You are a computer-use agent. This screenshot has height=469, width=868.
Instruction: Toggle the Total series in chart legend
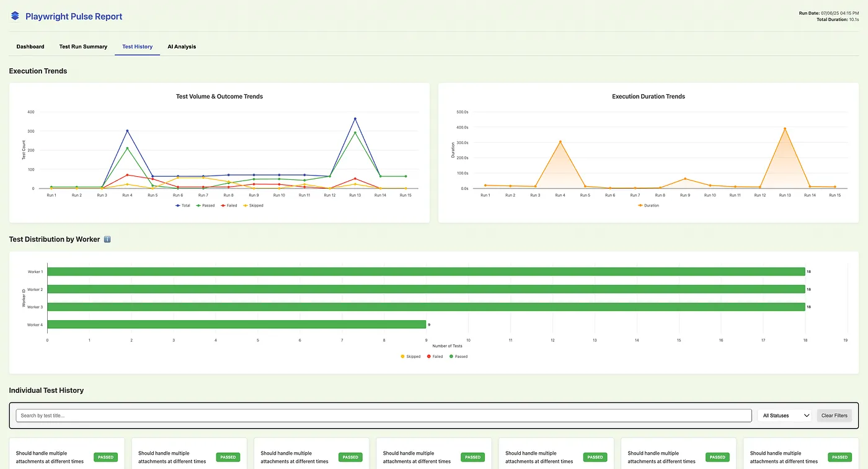183,205
